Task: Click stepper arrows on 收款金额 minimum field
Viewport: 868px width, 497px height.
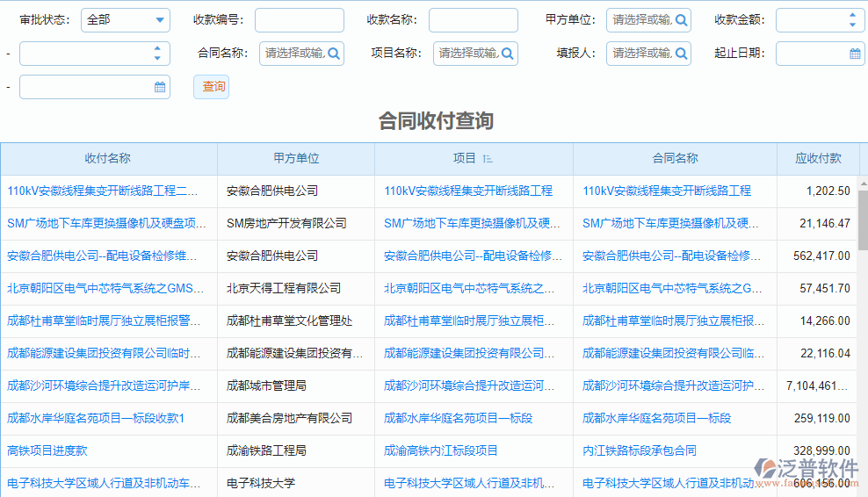Action: pos(852,20)
